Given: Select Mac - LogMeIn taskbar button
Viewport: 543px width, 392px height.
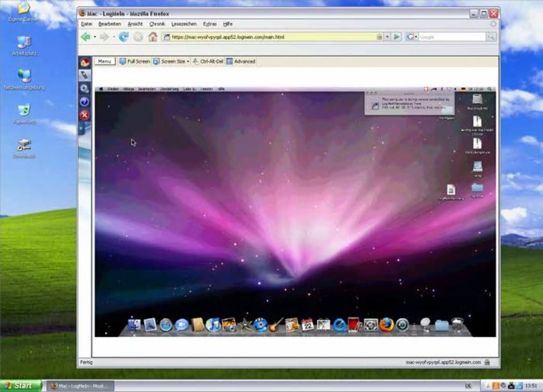Looking at the screenshot, I should pos(81,386).
